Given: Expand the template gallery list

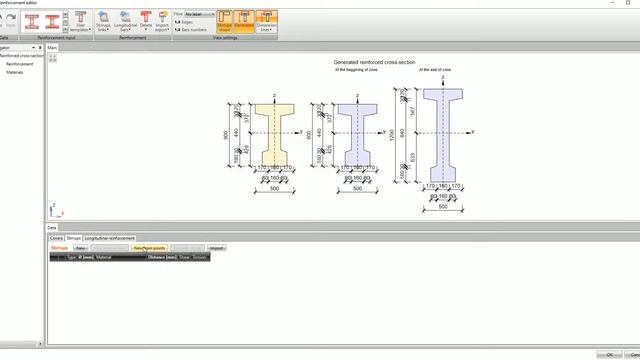Looking at the screenshot, I should point(65,29).
